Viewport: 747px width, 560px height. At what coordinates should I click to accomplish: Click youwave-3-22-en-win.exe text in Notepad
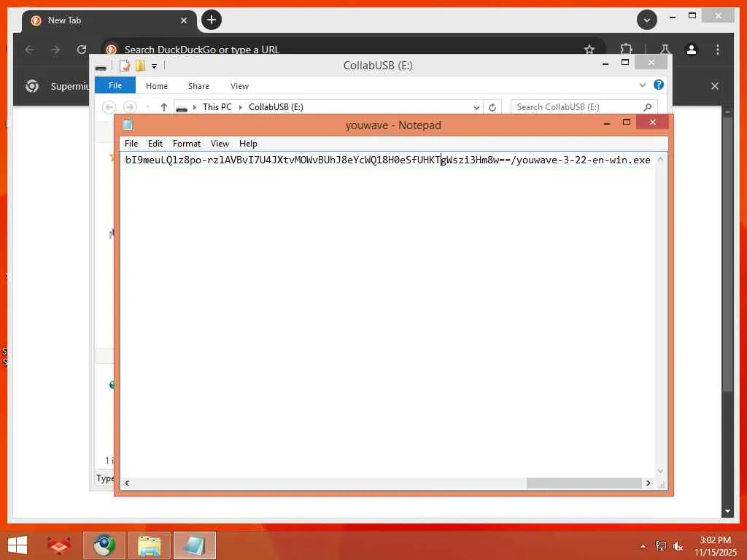pyautogui.click(x=583, y=160)
